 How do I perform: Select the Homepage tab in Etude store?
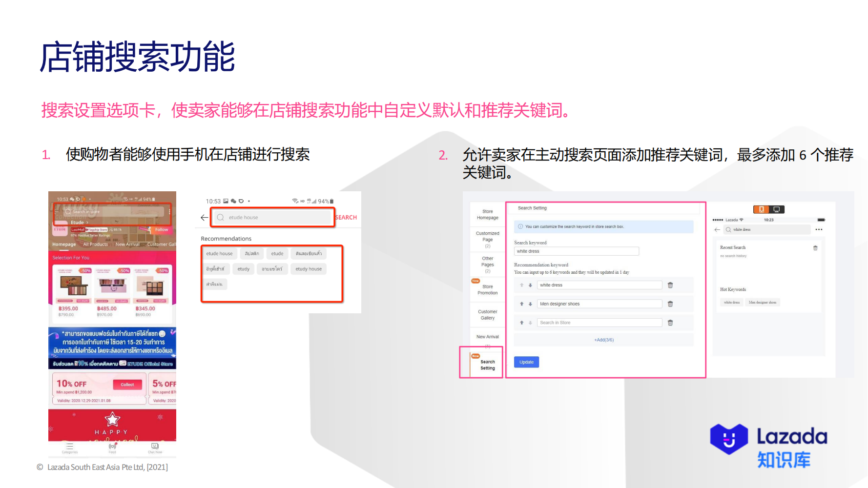(x=64, y=244)
